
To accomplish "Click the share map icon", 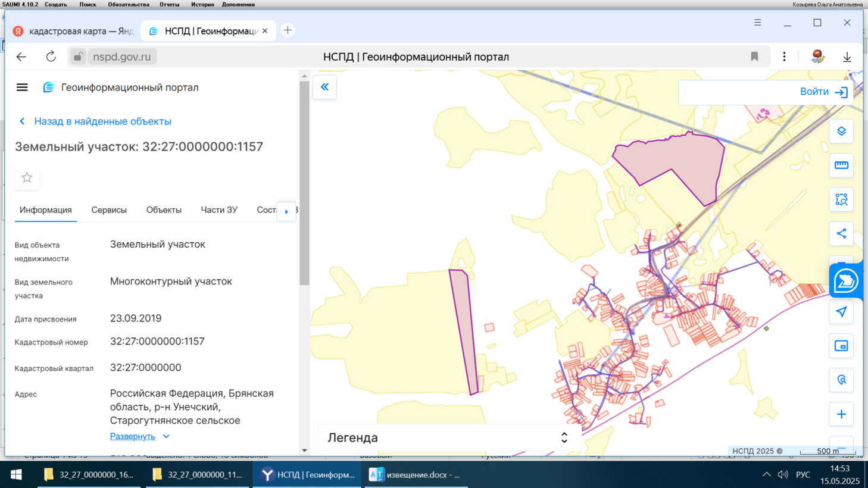I will coord(841,233).
